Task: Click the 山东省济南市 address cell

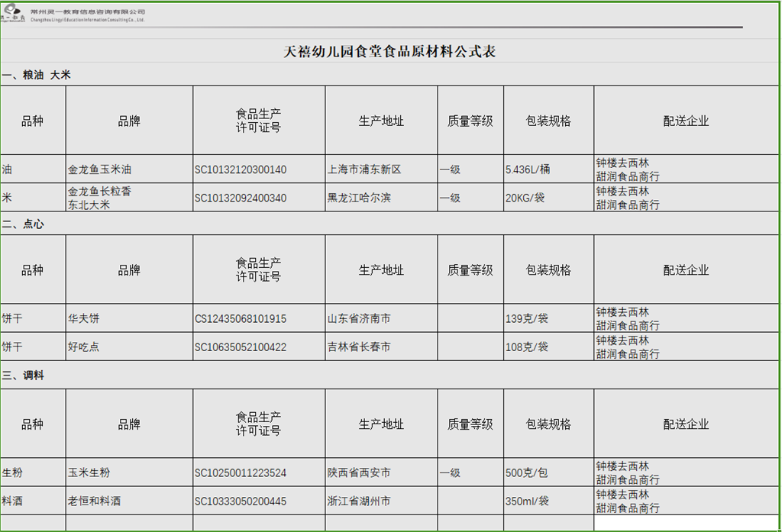Action: 380,318
